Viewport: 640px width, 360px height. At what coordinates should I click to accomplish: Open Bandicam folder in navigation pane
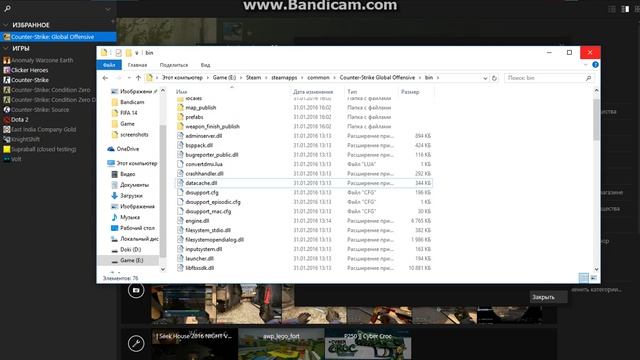click(131, 102)
